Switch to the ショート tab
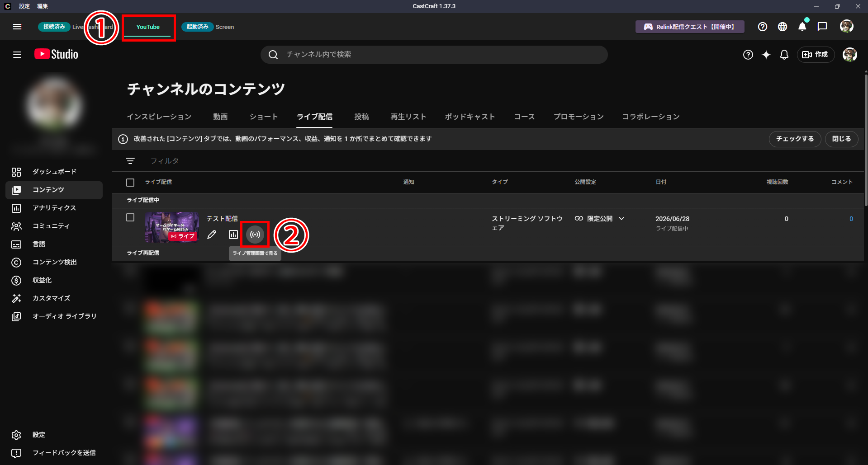This screenshot has width=868, height=465. pos(264,117)
